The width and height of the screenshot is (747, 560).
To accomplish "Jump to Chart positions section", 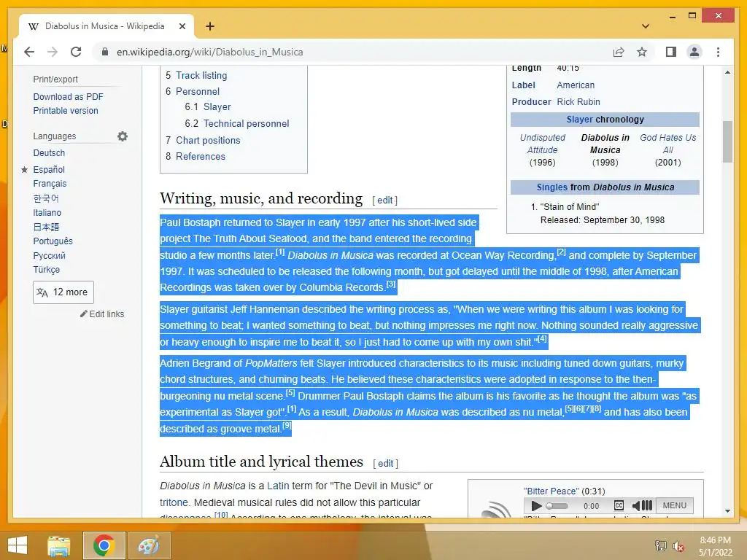I will [208, 140].
